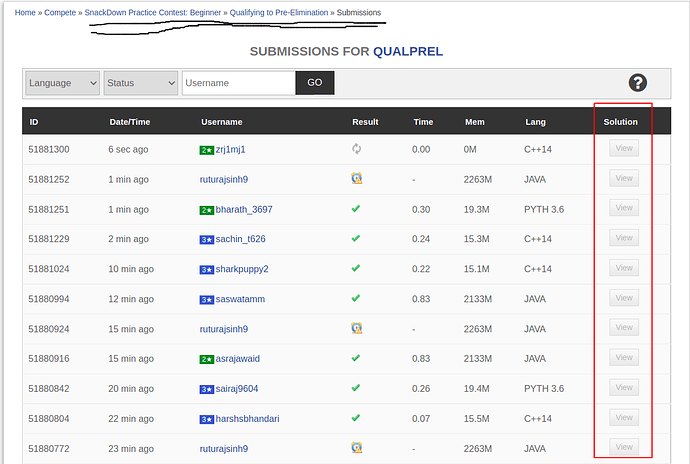
Task: Click the 3-star badge next to sairaj9604
Action: click(x=206, y=389)
